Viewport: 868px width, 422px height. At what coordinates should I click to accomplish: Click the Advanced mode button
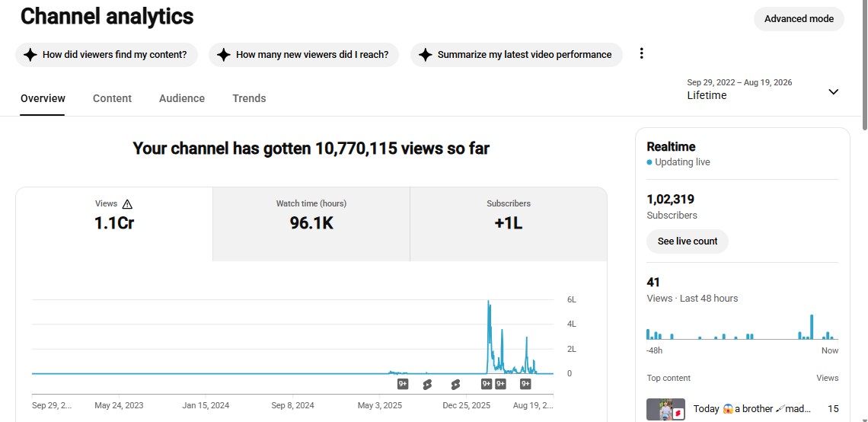(799, 19)
